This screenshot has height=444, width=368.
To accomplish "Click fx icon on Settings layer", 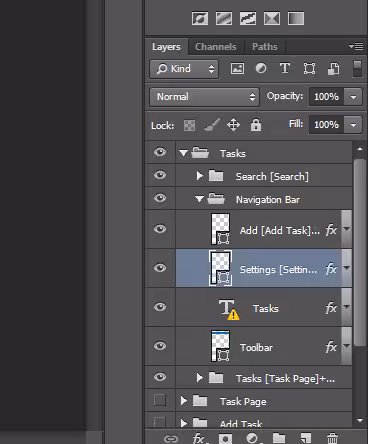I will tap(331, 269).
